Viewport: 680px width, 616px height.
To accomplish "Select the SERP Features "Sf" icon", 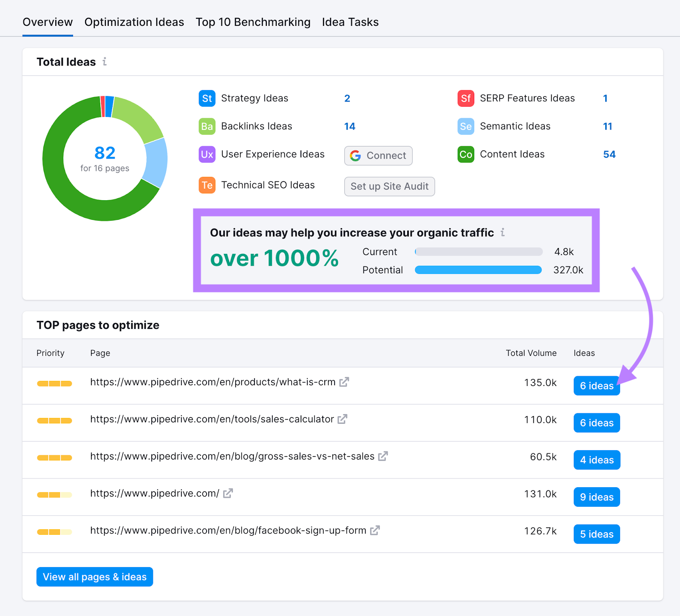I will [x=466, y=98].
